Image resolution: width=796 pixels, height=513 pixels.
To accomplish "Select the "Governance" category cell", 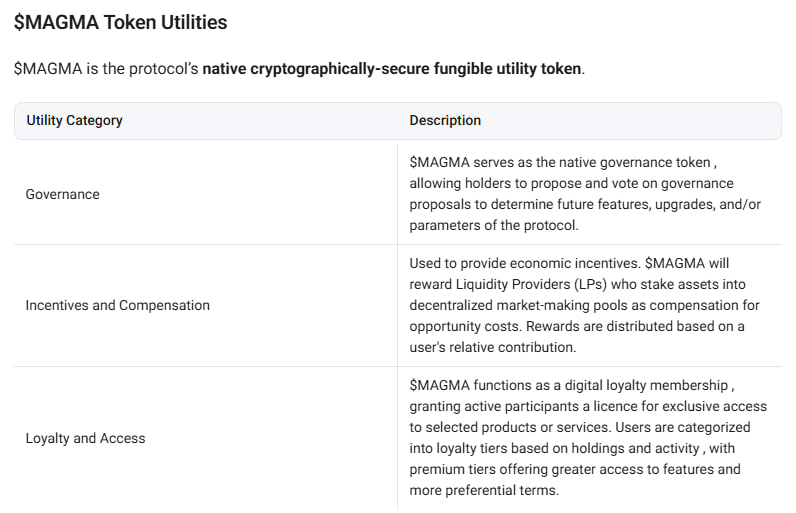I will pyautogui.click(x=62, y=194).
